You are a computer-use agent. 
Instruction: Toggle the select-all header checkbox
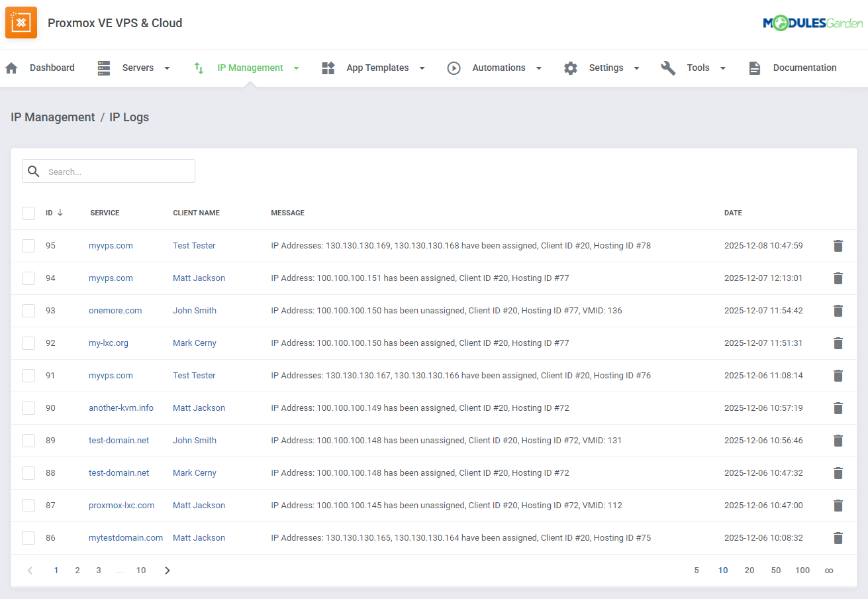point(28,213)
